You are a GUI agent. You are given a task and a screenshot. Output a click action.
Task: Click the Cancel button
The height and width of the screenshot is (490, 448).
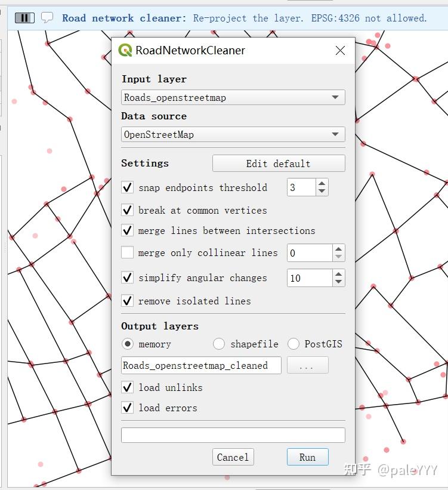click(233, 457)
